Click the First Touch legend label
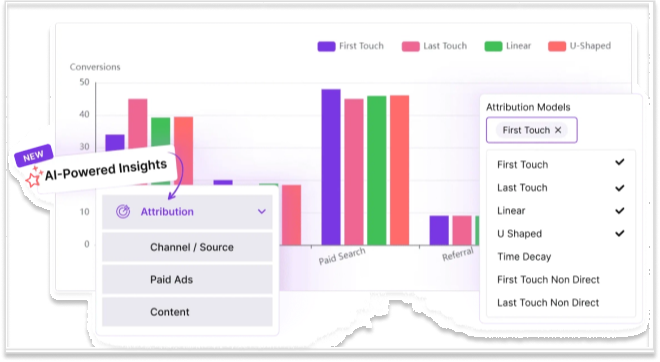Screen dimensions: 660x362 pos(362,46)
